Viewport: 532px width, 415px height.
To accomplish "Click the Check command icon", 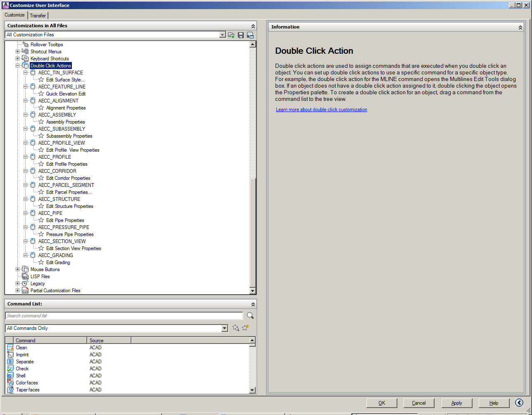I will (x=10, y=369).
